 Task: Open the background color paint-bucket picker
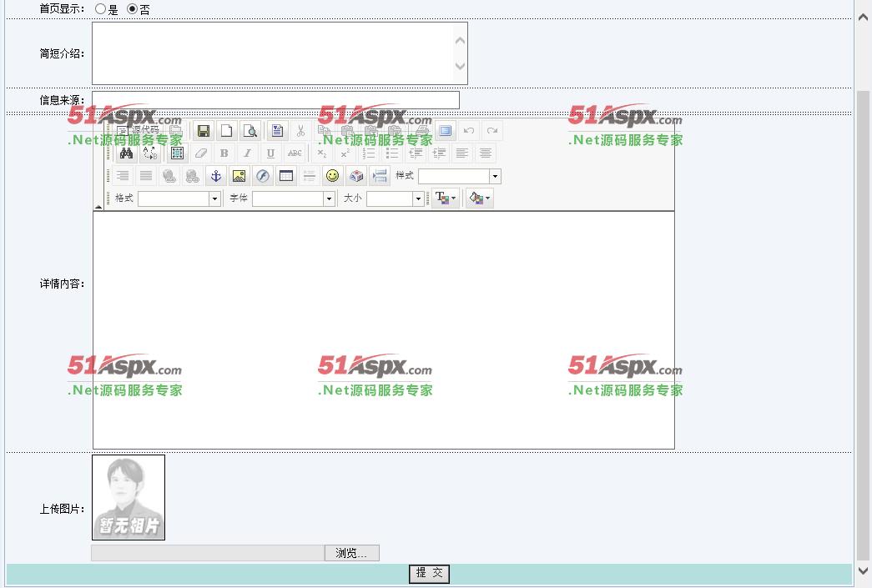pos(480,199)
